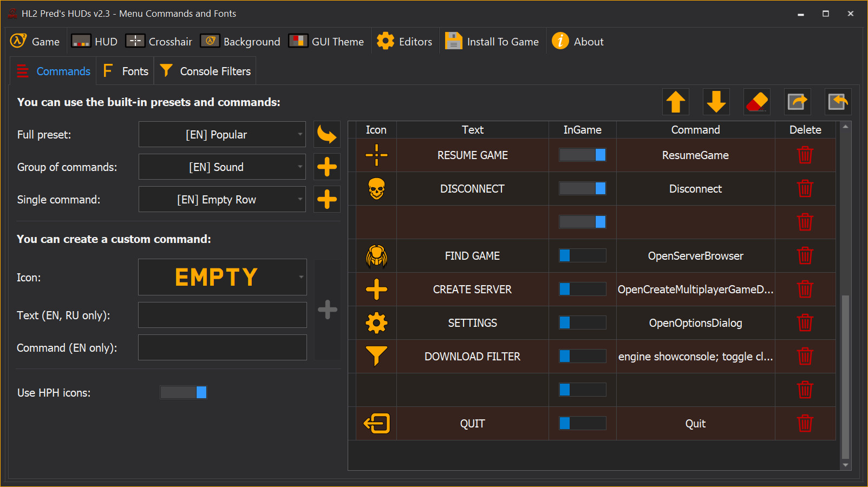The image size is (868, 487).
Task: Toggle InGame switch for FIND GAME
Action: click(x=582, y=256)
